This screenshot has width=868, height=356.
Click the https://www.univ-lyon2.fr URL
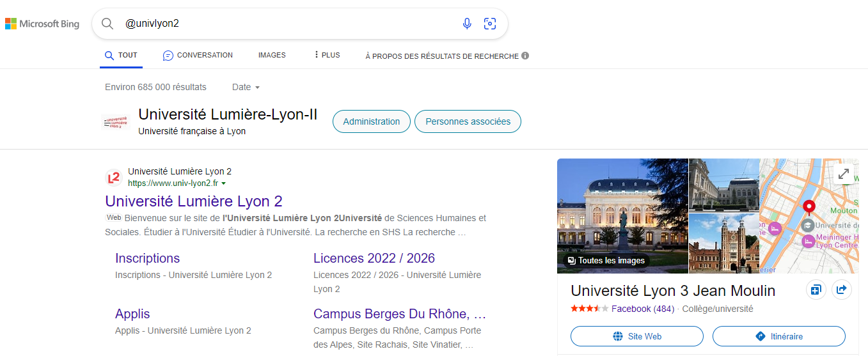(173, 183)
